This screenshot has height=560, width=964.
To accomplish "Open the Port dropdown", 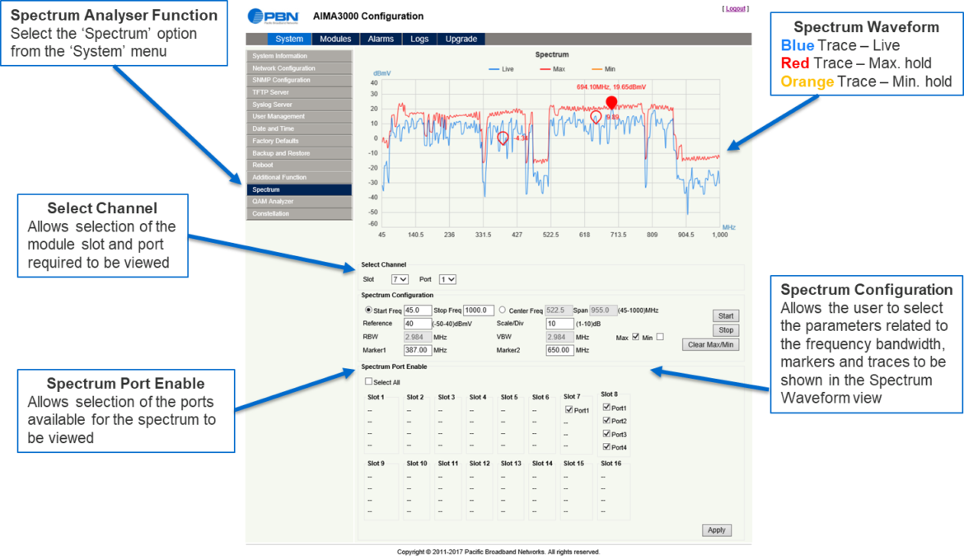I will pyautogui.click(x=447, y=279).
